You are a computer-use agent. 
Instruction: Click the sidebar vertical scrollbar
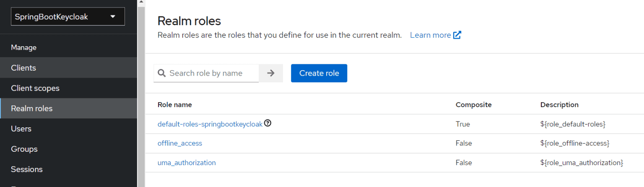tap(141, 92)
